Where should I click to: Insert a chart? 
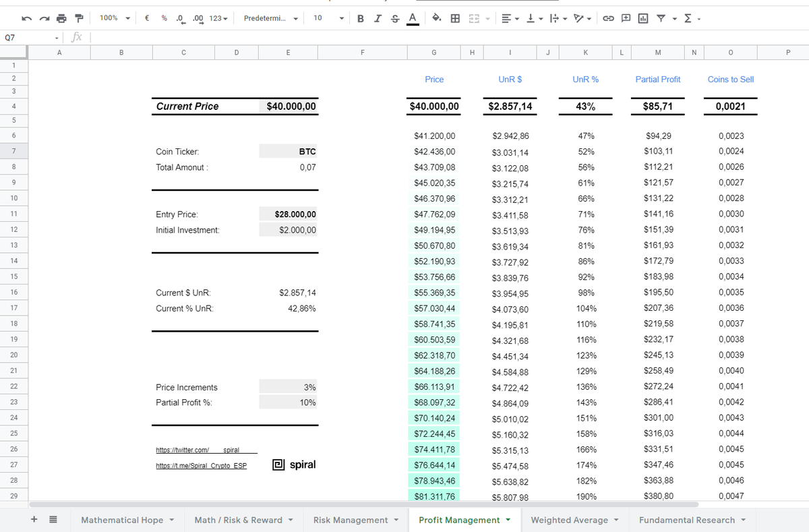pyautogui.click(x=642, y=18)
